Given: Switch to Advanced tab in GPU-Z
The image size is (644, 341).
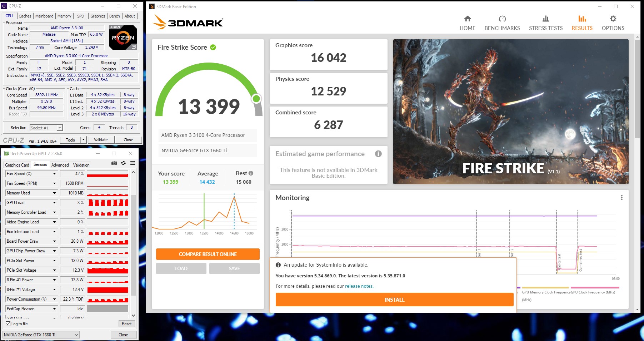Looking at the screenshot, I should [60, 165].
